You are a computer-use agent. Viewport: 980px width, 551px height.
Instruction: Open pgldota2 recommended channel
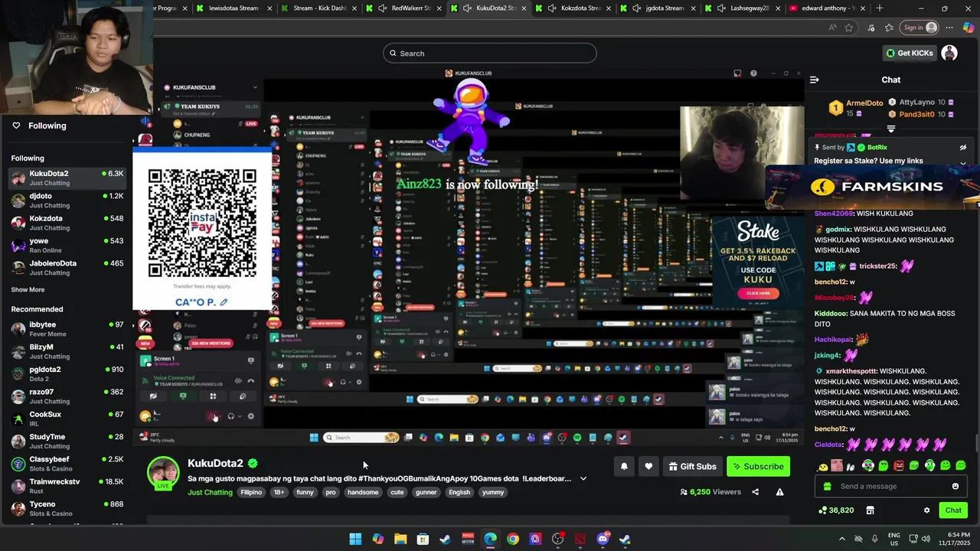pos(67,373)
